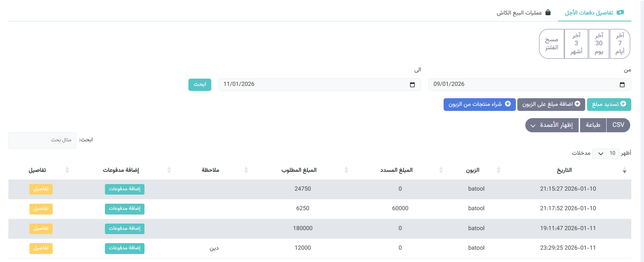Open تفاصيل for the 12000 row

(41, 248)
